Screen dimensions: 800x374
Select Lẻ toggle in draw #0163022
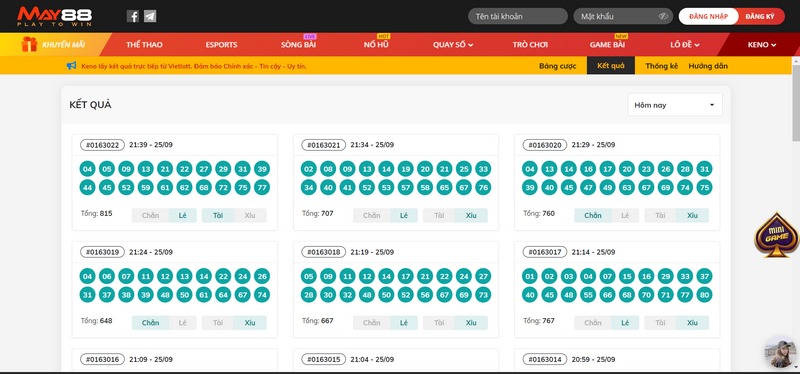[183, 215]
